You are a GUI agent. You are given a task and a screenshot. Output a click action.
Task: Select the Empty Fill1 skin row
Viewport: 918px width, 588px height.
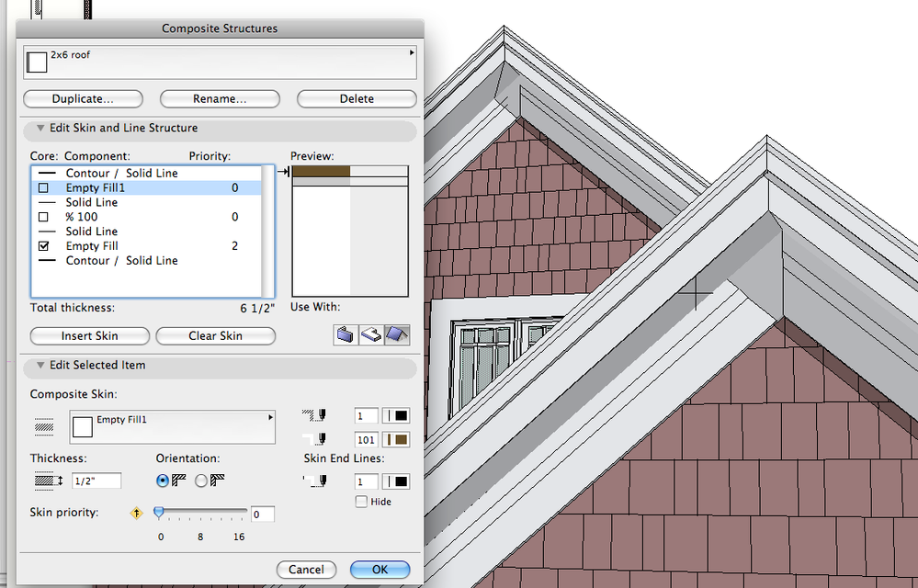pyautogui.click(x=146, y=187)
